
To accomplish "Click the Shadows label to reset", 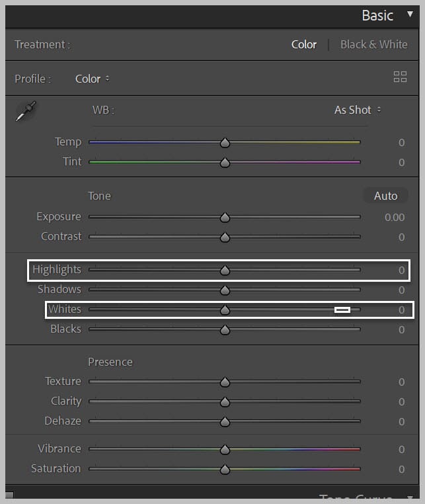I will click(x=59, y=289).
